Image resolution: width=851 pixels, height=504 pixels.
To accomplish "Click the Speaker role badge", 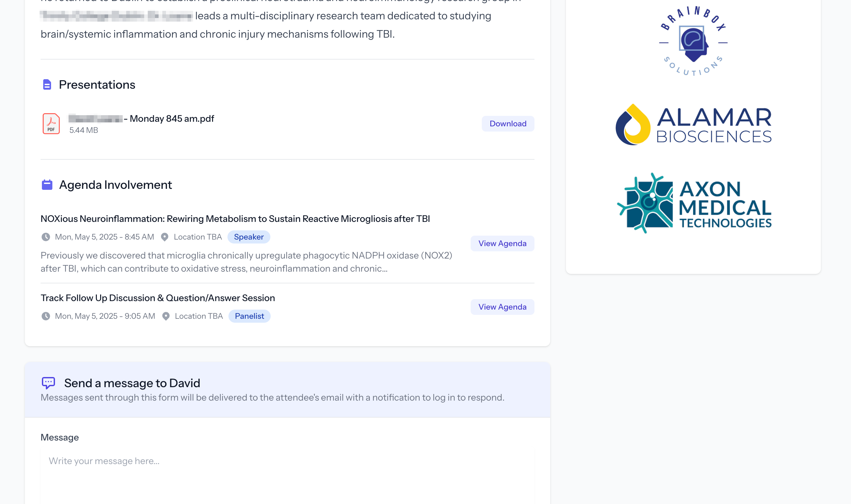I will [x=248, y=237].
